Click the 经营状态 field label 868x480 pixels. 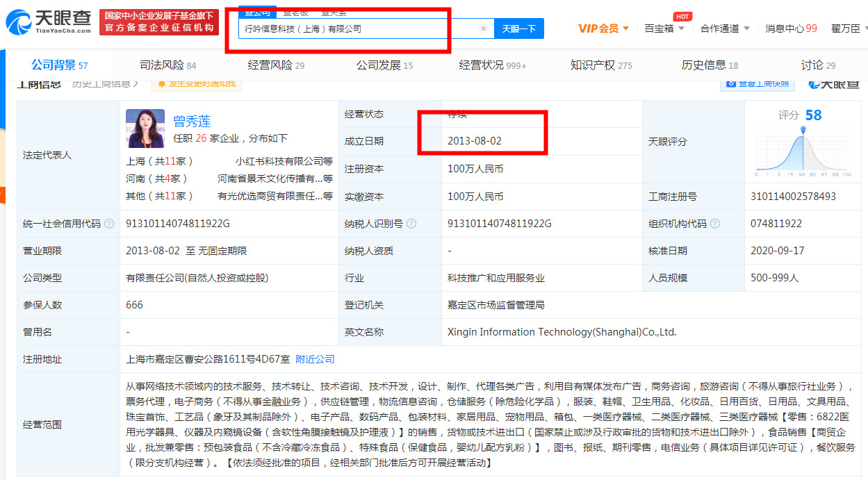[x=364, y=114]
